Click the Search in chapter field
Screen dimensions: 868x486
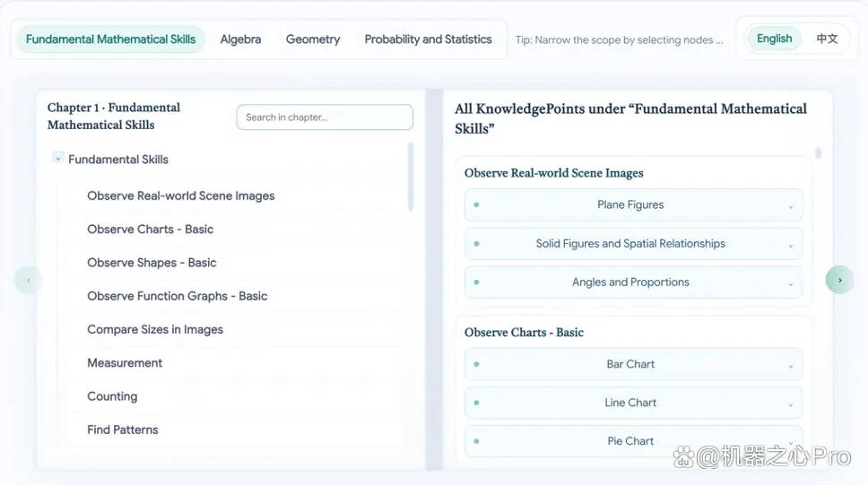coord(325,117)
